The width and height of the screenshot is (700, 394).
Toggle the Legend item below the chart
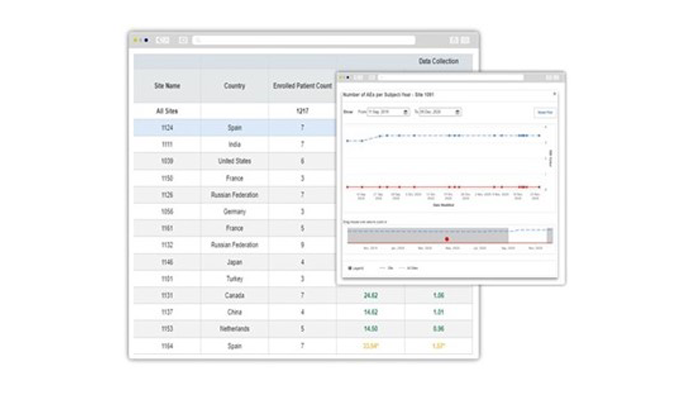(x=356, y=268)
